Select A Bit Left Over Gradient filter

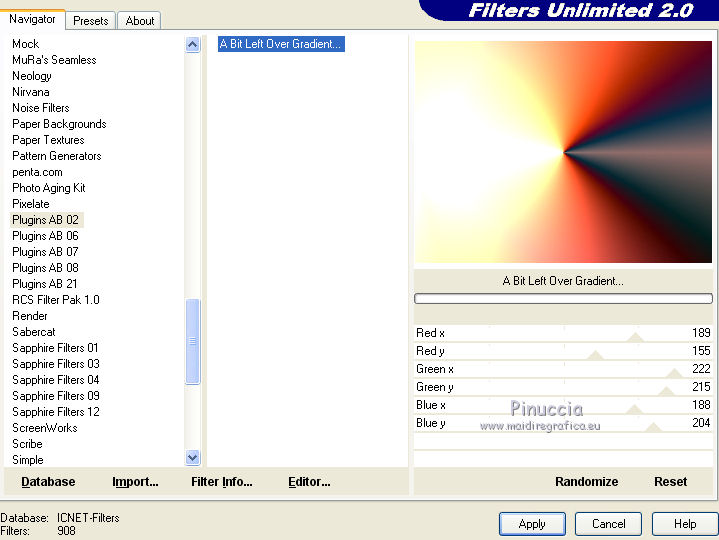(281, 44)
